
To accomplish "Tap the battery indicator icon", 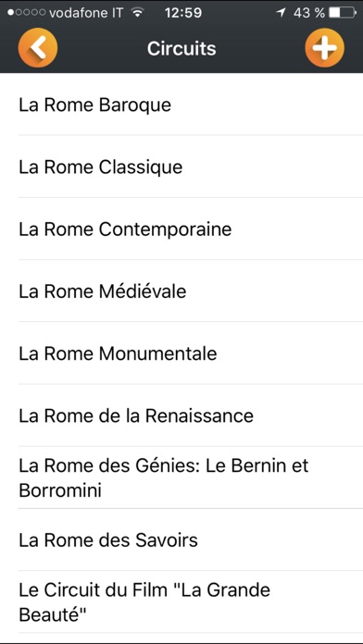I will tap(343, 13).
